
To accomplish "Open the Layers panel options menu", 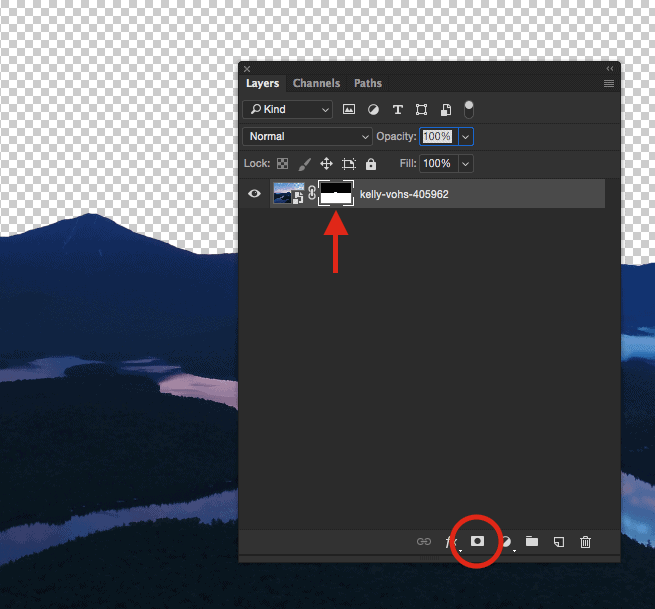I will point(608,84).
